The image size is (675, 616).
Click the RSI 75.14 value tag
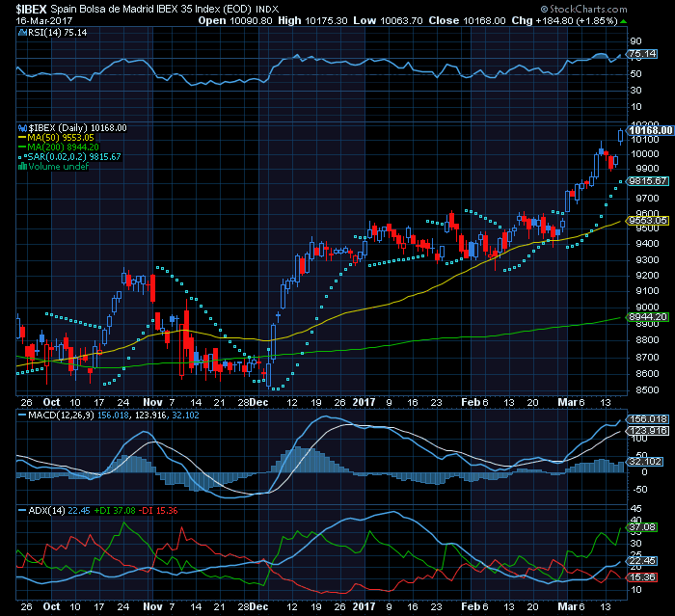click(641, 54)
